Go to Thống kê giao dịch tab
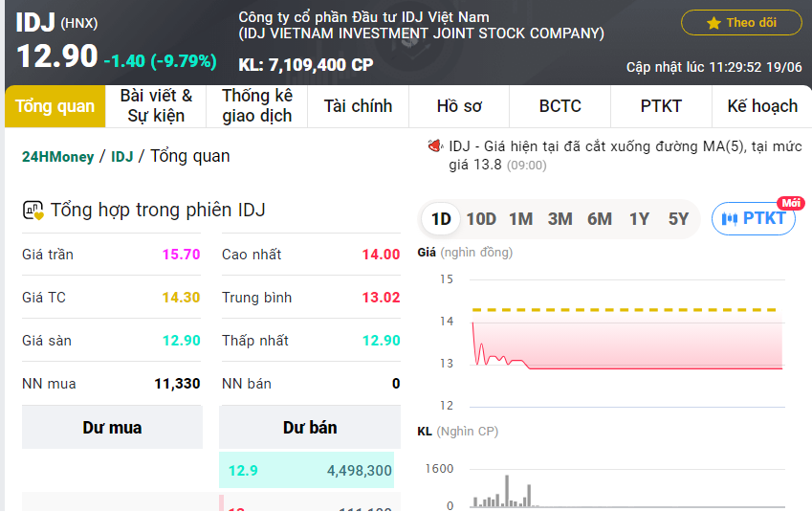Screen dimensions: 812x512 click(257, 106)
